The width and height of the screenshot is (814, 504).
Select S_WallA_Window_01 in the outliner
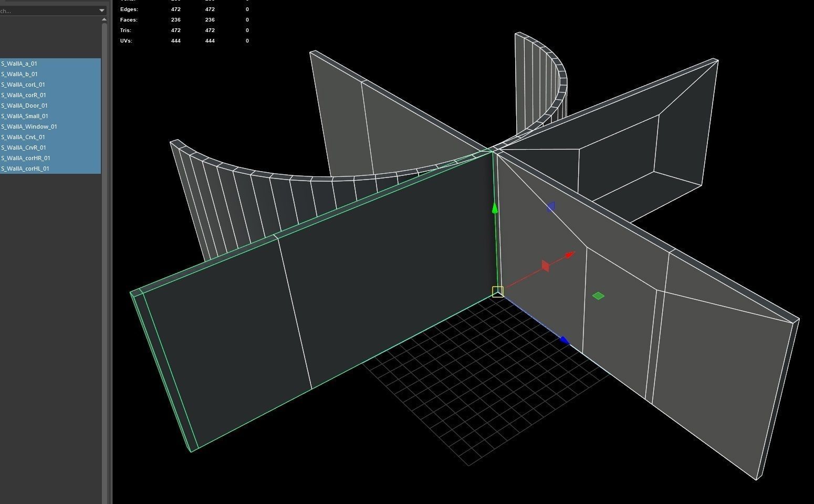[x=50, y=127]
